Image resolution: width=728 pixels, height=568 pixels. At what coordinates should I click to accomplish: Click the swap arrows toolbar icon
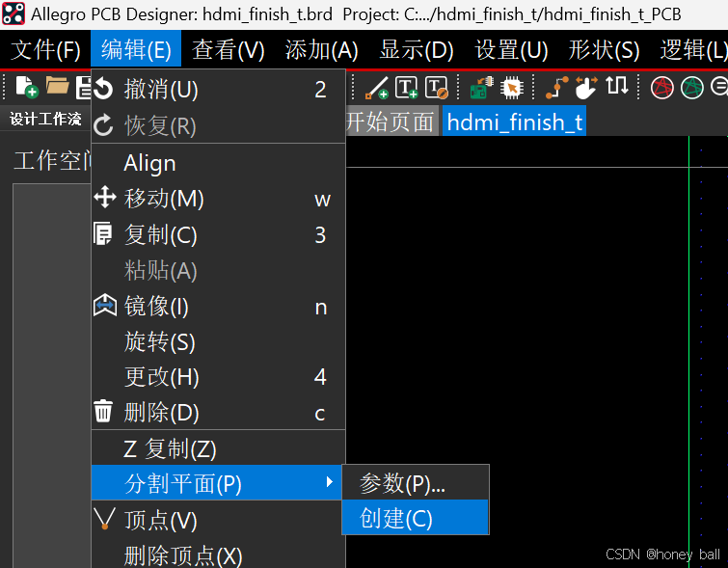point(616,86)
